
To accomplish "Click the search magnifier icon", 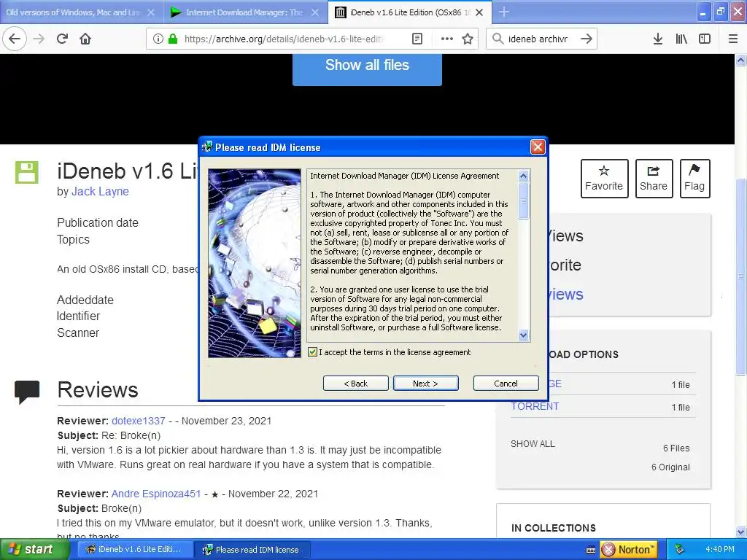I will [x=498, y=39].
